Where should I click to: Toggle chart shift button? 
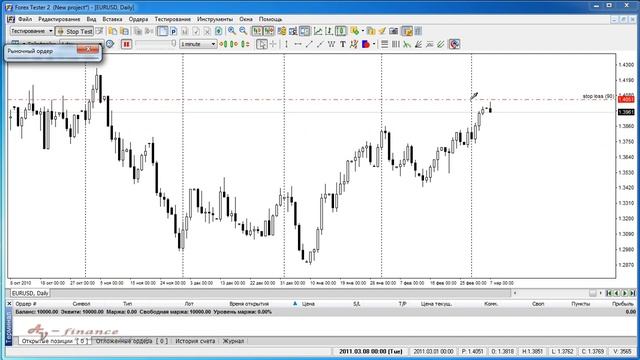pos(269,31)
